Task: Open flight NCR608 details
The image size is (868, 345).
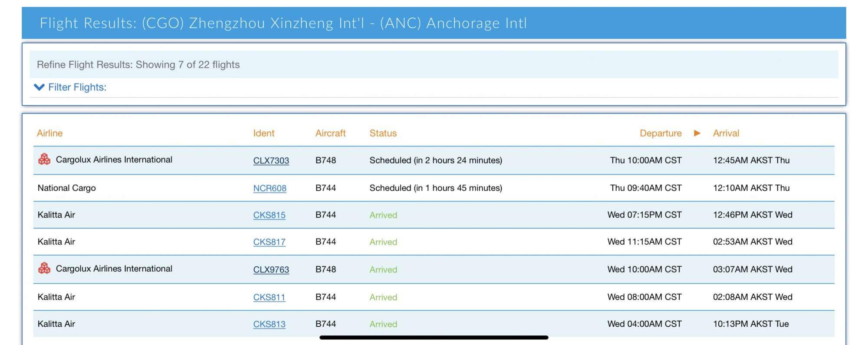Action: coord(270,188)
